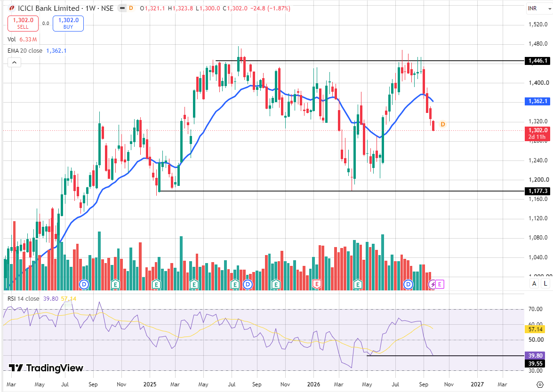Click the blue 1,362.1 EMA price label

click(538, 101)
